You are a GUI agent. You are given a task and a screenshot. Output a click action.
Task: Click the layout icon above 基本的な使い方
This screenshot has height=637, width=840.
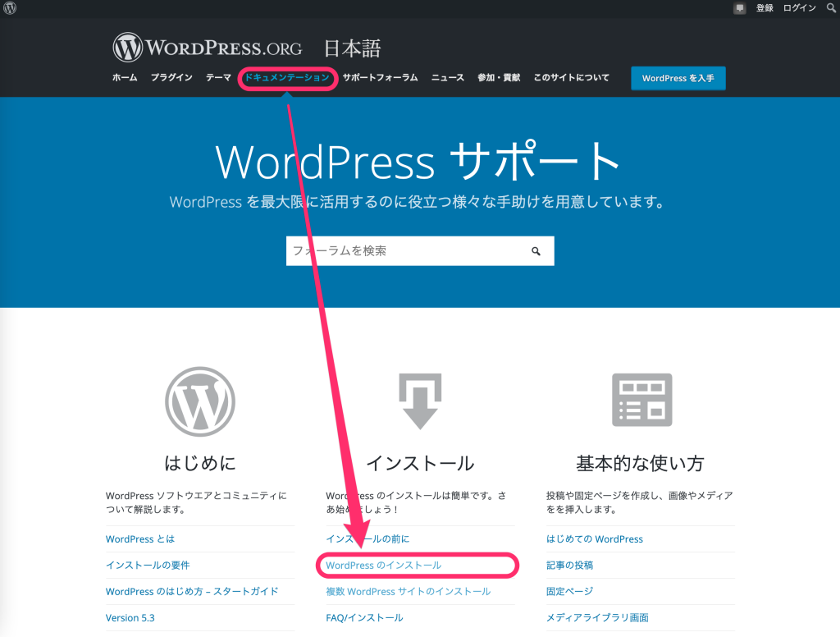641,400
